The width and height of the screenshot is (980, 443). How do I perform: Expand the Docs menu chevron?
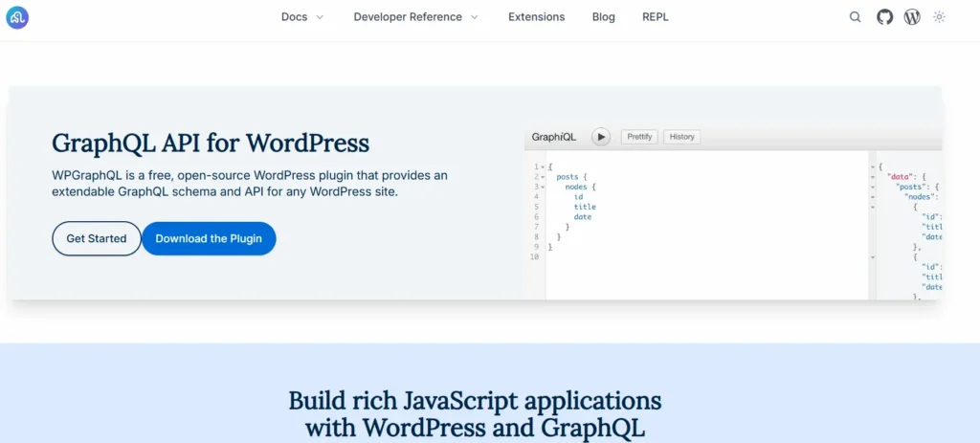(x=320, y=17)
